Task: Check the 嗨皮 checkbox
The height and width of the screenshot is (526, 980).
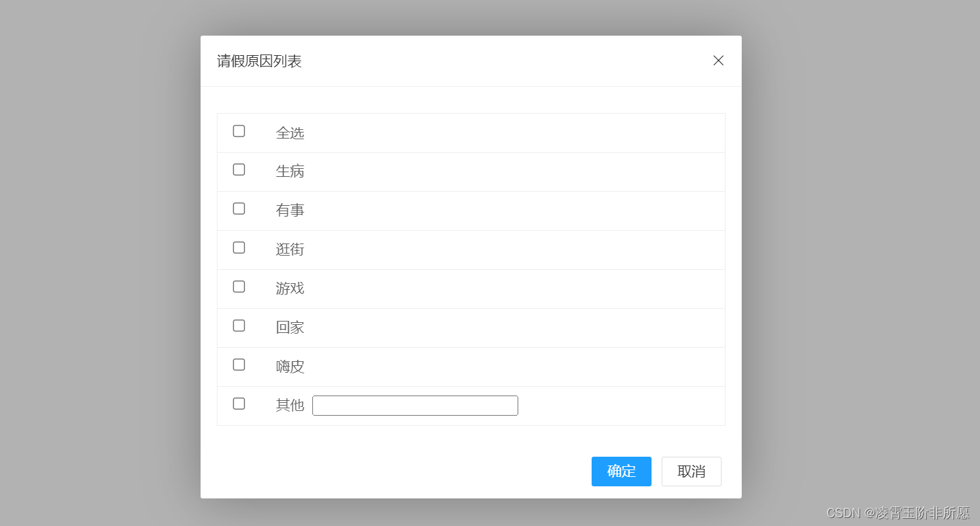Action: click(x=239, y=365)
